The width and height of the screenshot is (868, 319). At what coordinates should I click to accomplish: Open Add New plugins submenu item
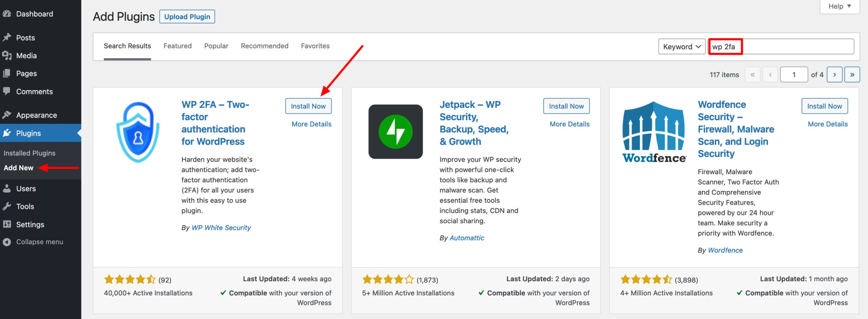click(19, 168)
